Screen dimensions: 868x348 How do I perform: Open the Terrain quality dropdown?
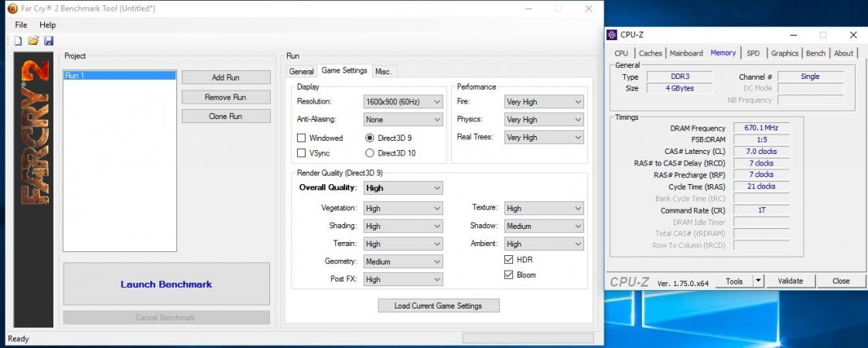click(403, 244)
